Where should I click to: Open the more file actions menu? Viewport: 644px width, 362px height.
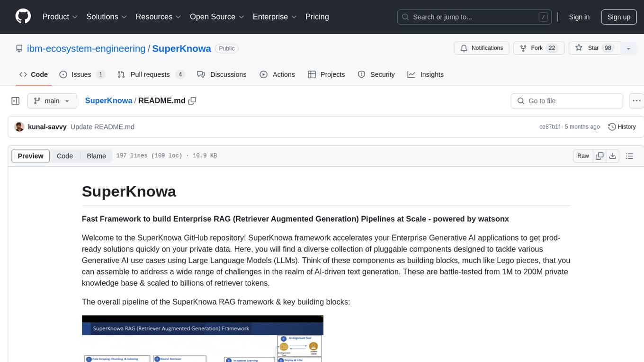[637, 101]
